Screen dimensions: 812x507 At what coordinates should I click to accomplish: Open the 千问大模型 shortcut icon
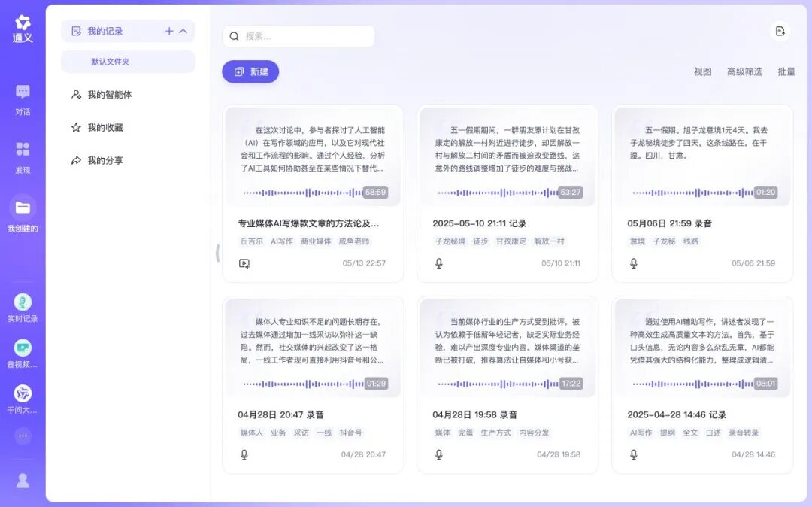coord(23,393)
